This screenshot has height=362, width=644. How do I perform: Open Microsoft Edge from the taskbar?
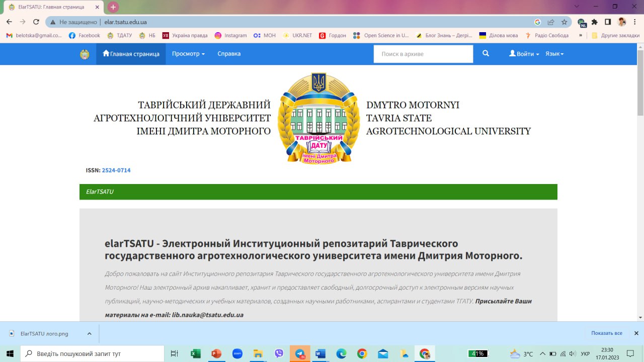pyautogui.click(x=341, y=353)
